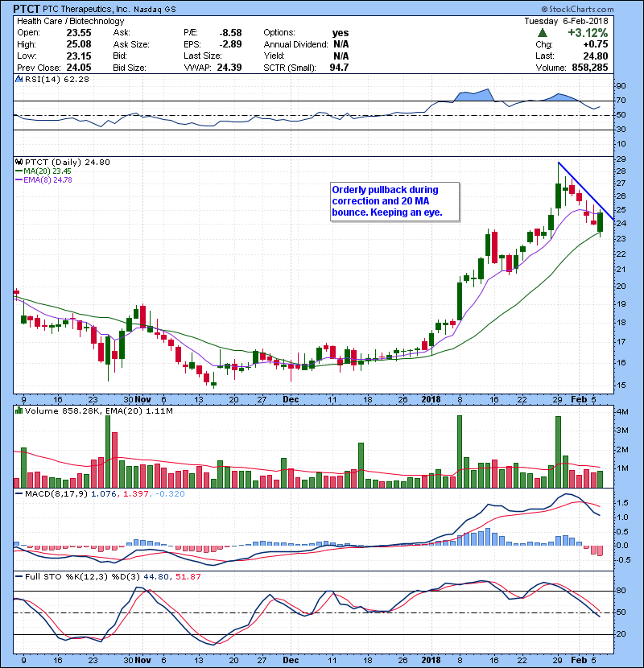
Task: Click the percent change +3.12%
Action: click(x=588, y=32)
